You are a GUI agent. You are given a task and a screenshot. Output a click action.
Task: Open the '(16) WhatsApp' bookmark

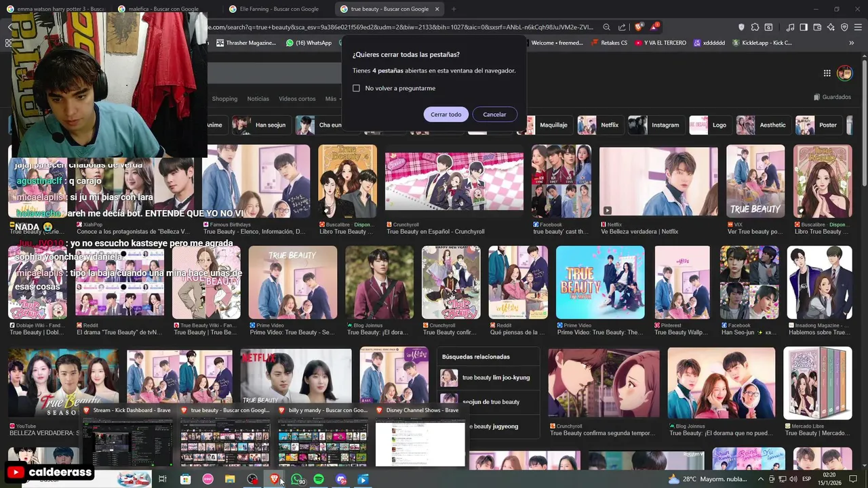pos(309,43)
